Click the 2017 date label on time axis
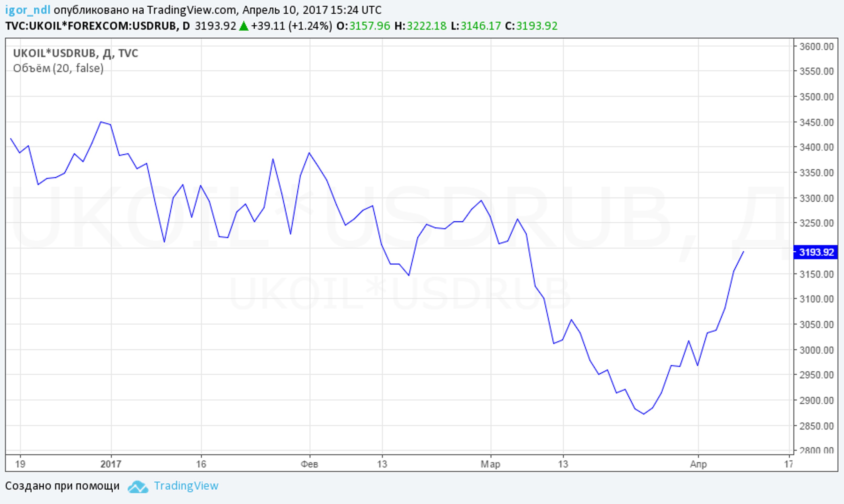The height and width of the screenshot is (504, 844). (111, 464)
